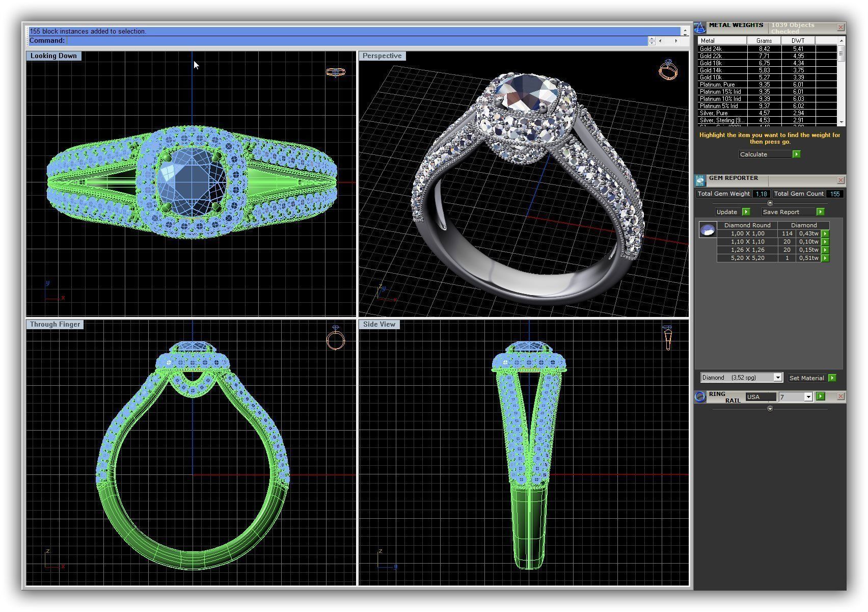Select the Gold 14k row
This screenshot has height=612, width=868.
767,70
